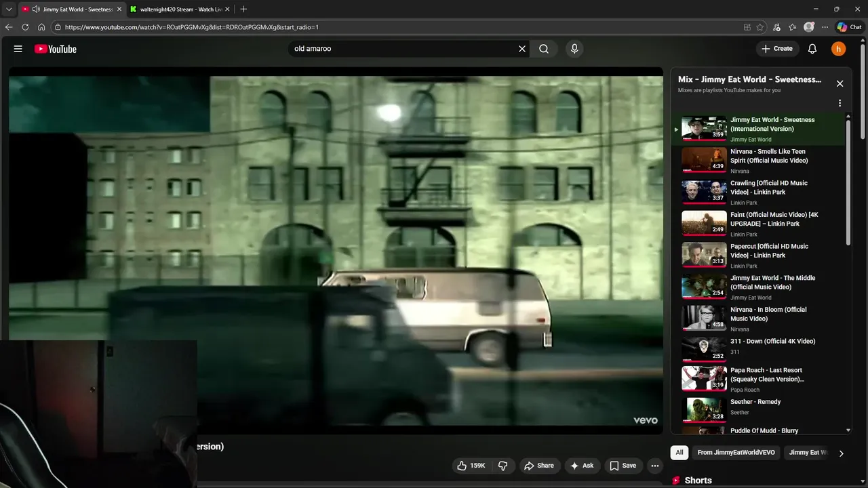The image size is (868, 488).
Task: Open the browser home page
Action: coord(41,27)
